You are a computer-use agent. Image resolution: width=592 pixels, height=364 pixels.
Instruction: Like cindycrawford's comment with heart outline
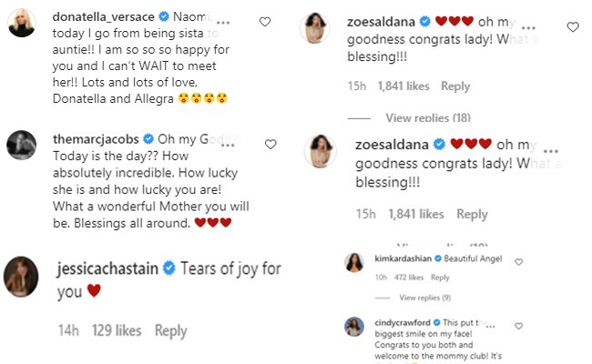coord(519,326)
